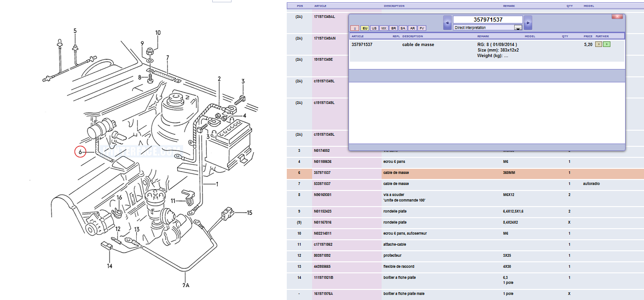
Task: Open the red menu icon beside EU
Action: point(354,28)
